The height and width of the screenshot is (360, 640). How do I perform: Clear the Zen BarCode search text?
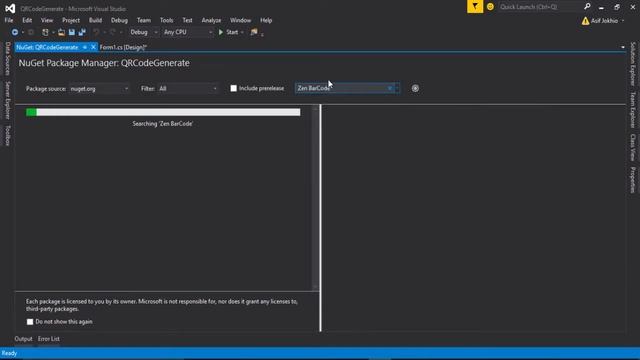coord(390,88)
